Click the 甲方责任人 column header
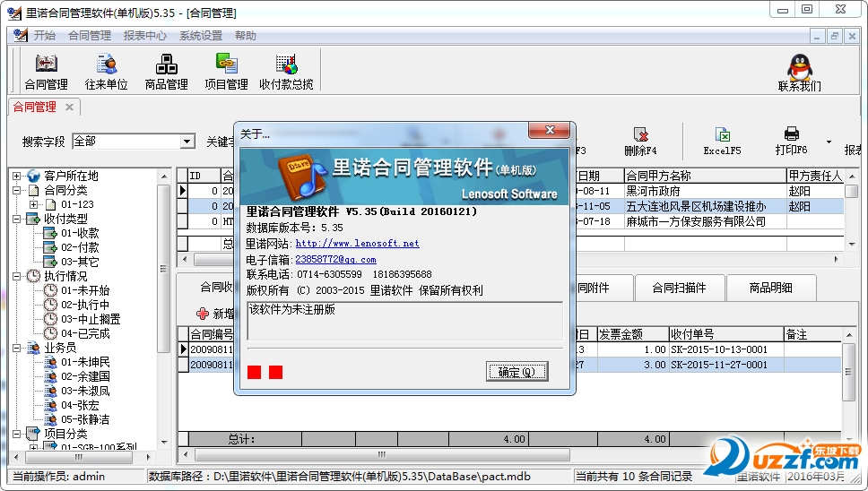This screenshot has height=491, width=868. (815, 176)
